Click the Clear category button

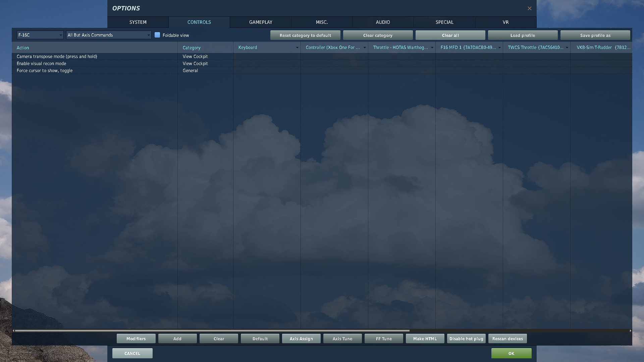click(378, 35)
